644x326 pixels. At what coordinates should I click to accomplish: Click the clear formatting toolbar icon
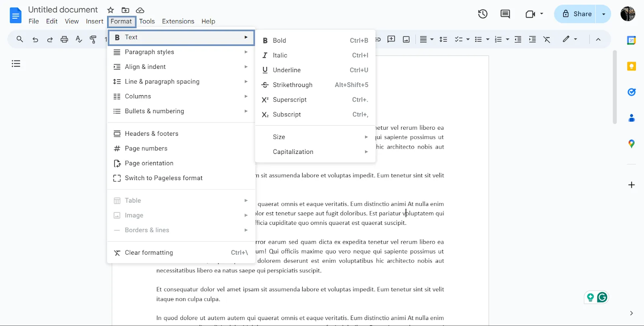coord(547,39)
